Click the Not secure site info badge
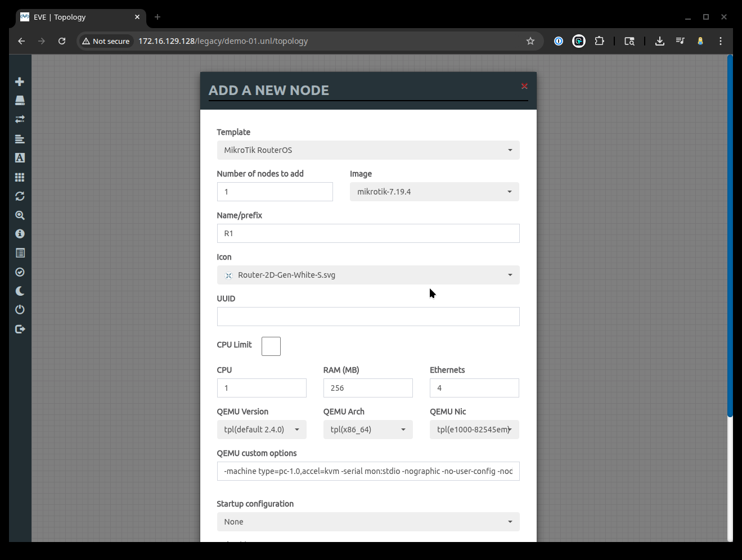Screen dimensions: 742x560 [106, 41]
